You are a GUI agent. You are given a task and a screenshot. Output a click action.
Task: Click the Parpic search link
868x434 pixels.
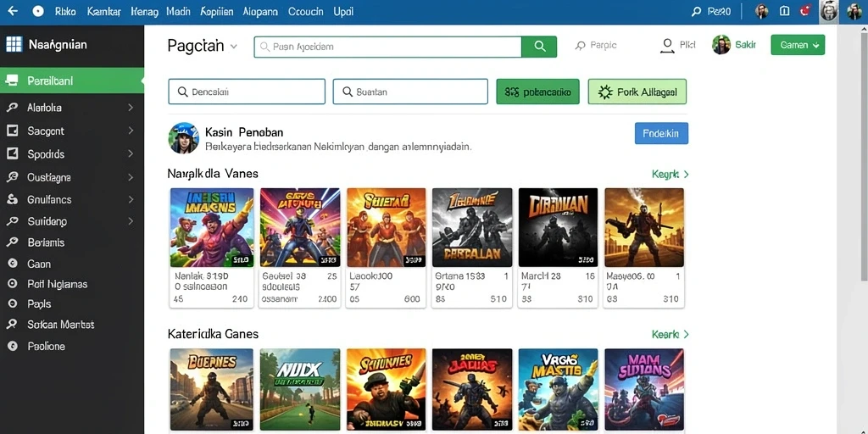[x=596, y=46]
